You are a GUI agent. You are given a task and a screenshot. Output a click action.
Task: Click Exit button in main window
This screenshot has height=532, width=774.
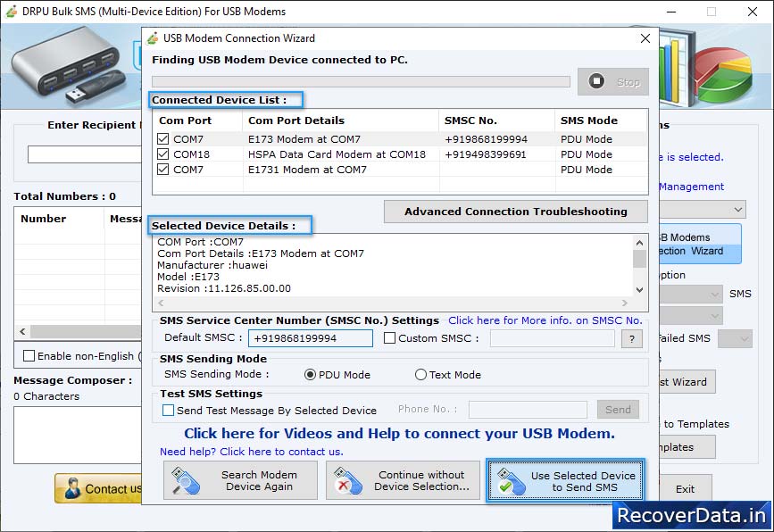pos(685,488)
